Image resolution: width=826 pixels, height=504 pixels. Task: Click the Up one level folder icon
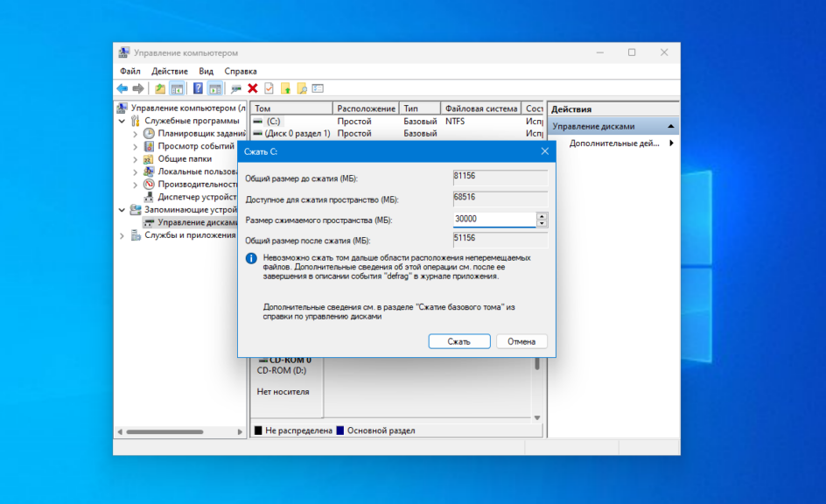click(160, 88)
